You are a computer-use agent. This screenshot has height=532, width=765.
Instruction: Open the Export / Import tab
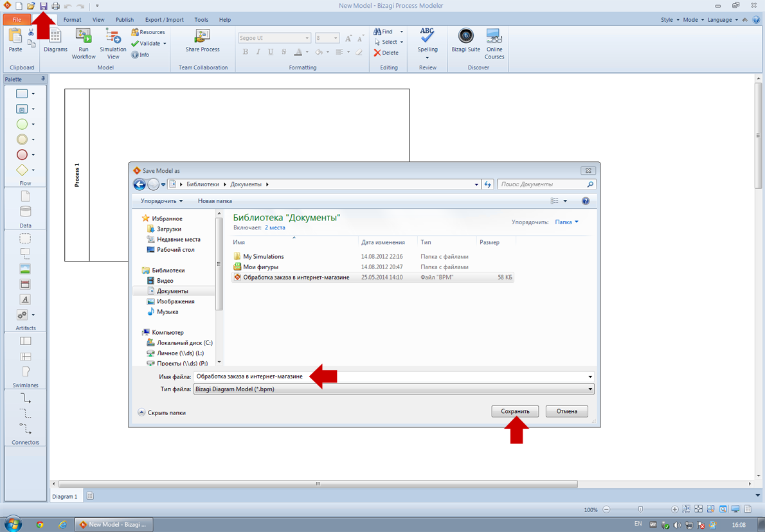click(165, 20)
